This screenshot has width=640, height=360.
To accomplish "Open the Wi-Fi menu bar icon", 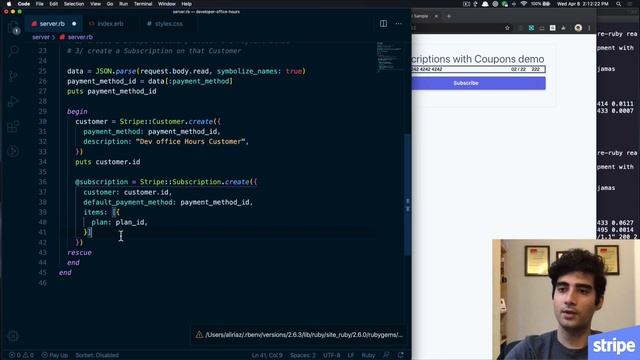I will (524, 4).
